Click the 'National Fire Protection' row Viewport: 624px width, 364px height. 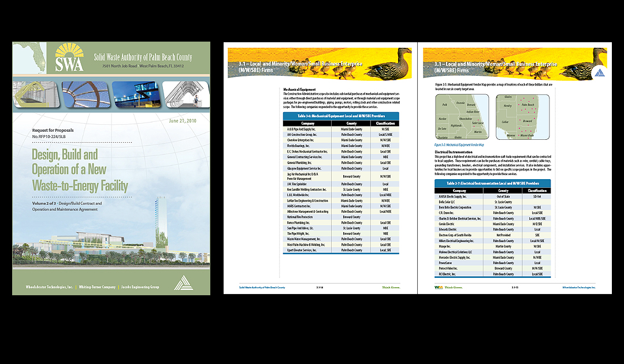click(341, 217)
